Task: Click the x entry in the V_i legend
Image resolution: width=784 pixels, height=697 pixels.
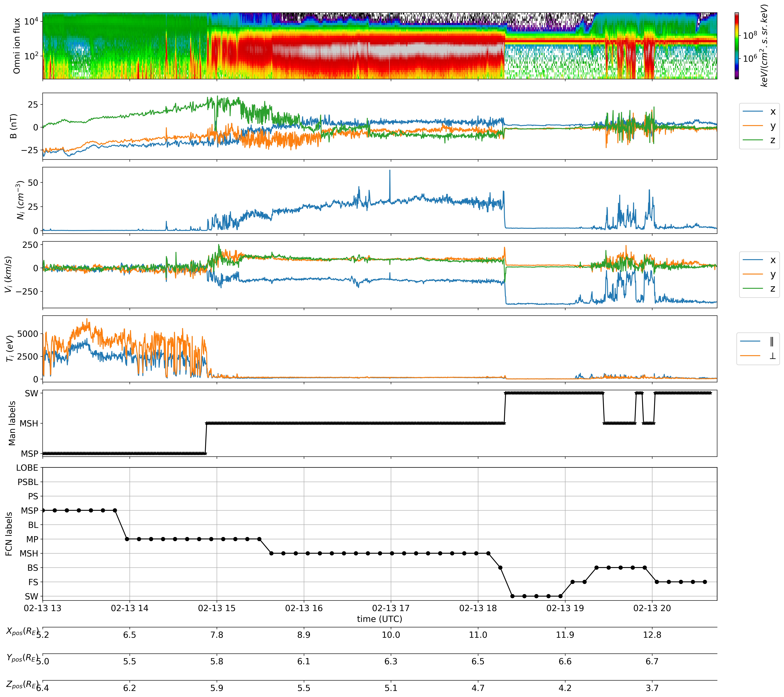Action: click(759, 260)
